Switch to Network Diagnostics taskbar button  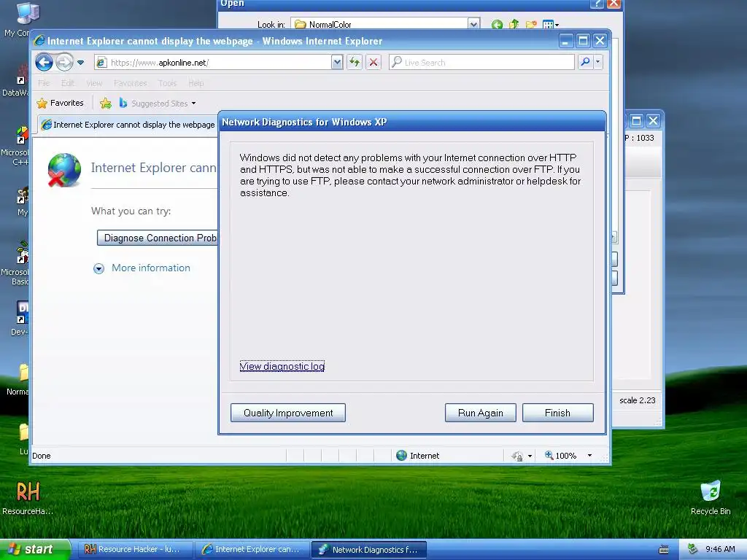coord(368,550)
